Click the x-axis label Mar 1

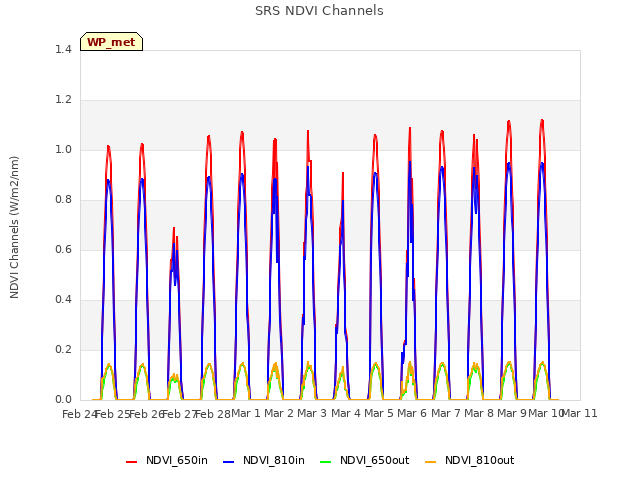click(x=246, y=414)
